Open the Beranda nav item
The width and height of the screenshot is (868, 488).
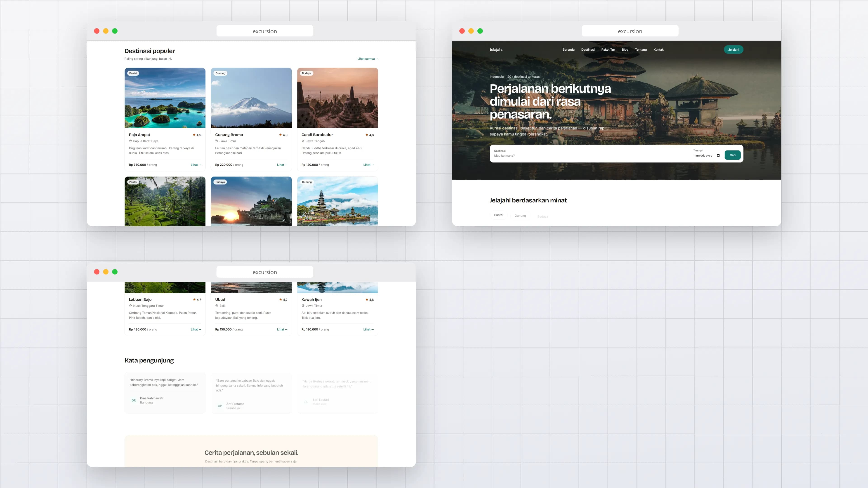tap(568, 49)
